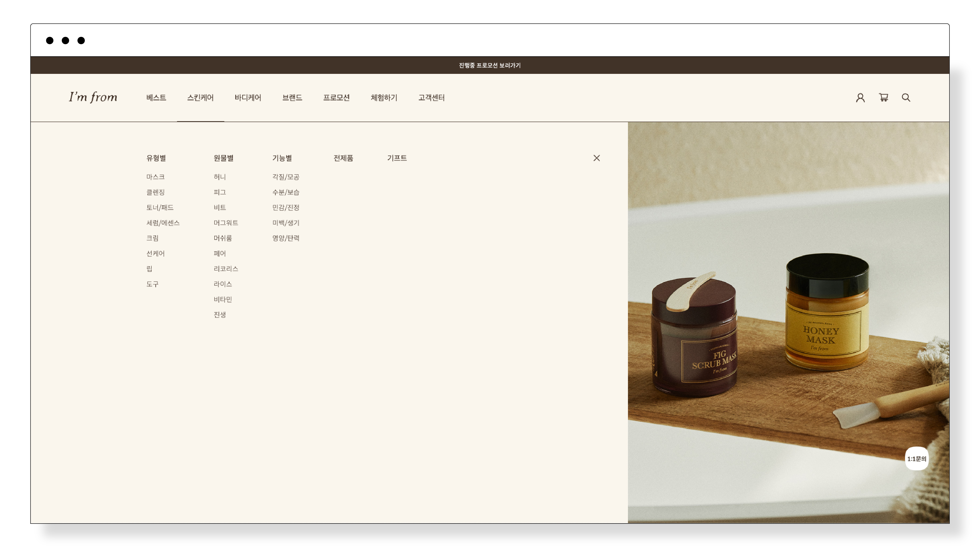Open the 바디케어 menu item
Screen dimensions: 980x553
248,98
